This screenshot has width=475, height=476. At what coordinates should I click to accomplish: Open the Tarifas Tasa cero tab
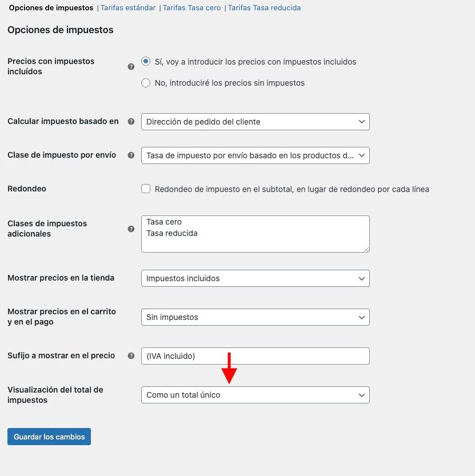click(191, 8)
